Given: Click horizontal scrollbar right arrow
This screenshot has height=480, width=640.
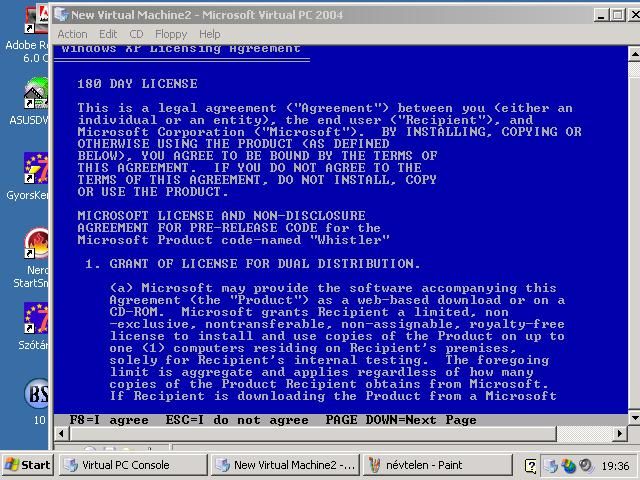Looking at the screenshot, I should 619,434.
